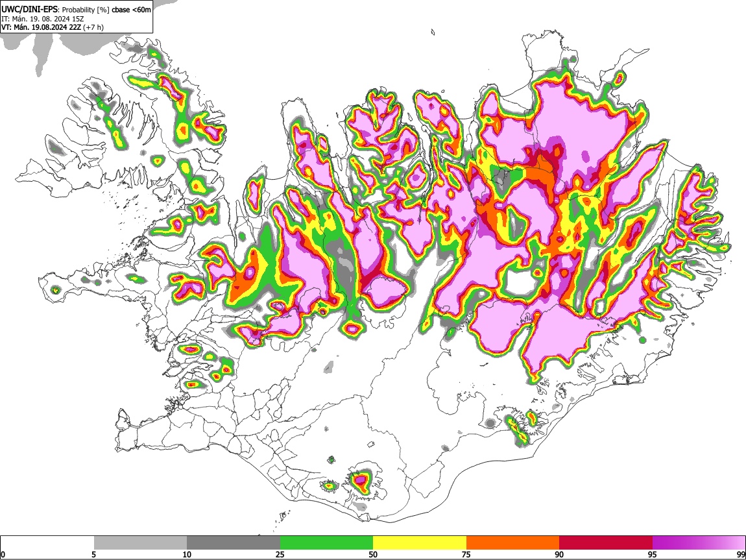The width and height of the screenshot is (746, 560).
Task: Click the 'Probability [%]' label
Action: coord(86,10)
